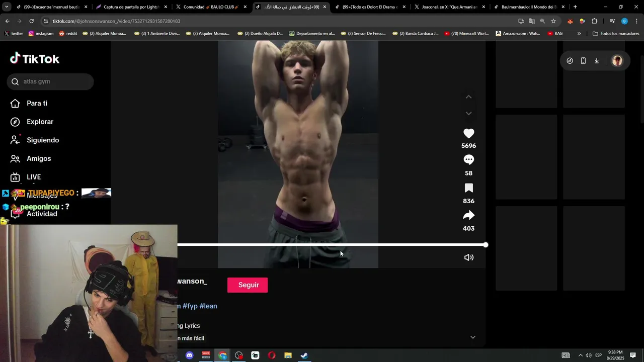Click the download desktop app icon
Viewport: 644px width, 362px height.
pos(597,61)
